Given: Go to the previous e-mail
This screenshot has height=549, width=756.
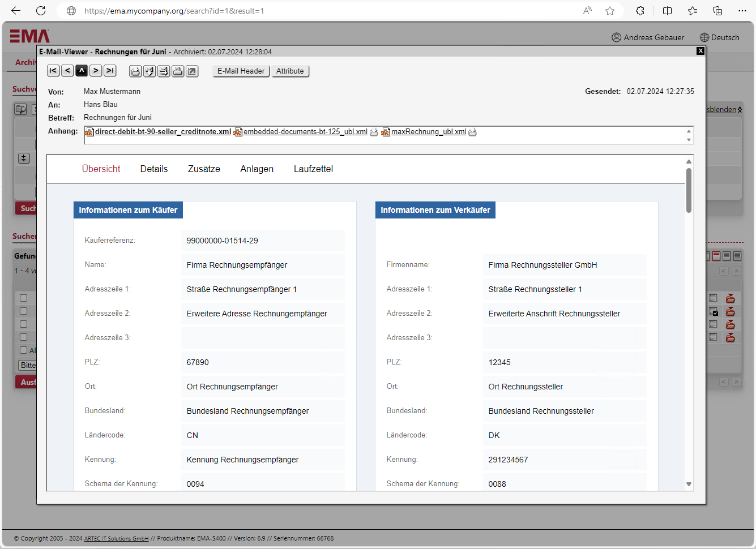Looking at the screenshot, I should click(x=67, y=71).
